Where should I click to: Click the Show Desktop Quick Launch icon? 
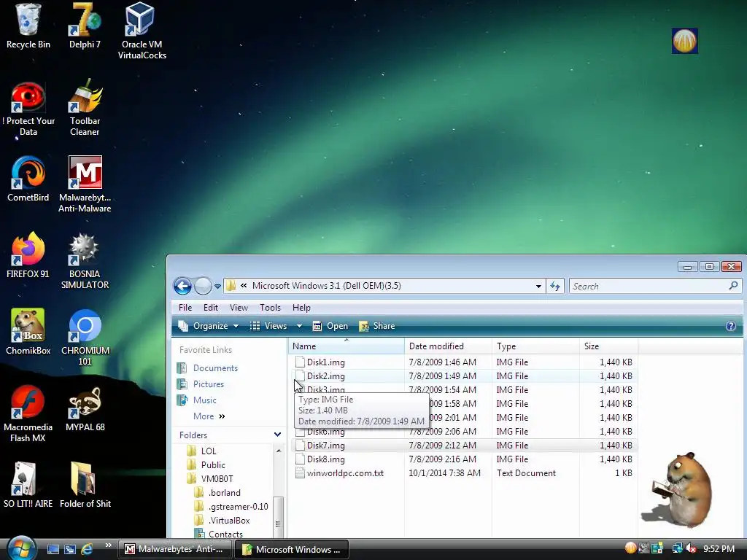point(53,549)
